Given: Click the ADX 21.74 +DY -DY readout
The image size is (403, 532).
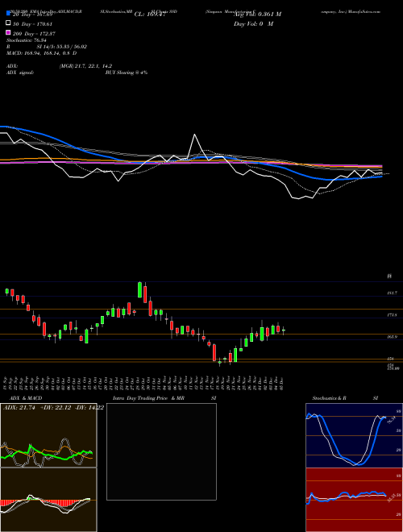Looking at the screenshot, I should 53,408.
